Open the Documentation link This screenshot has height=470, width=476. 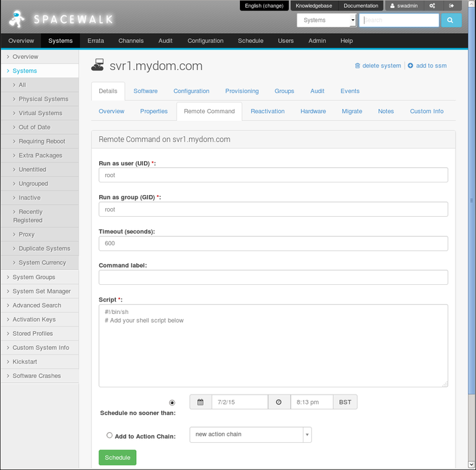[x=361, y=6]
